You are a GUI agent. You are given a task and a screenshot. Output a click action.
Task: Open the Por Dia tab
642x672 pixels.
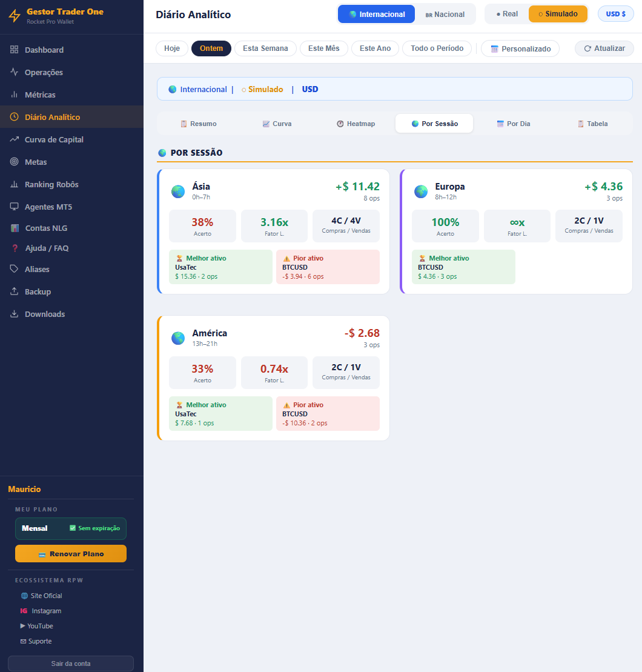514,124
